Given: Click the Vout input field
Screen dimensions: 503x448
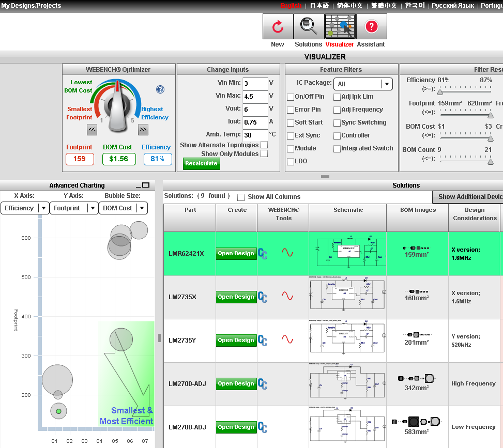Looking at the screenshot, I should pos(255,110).
